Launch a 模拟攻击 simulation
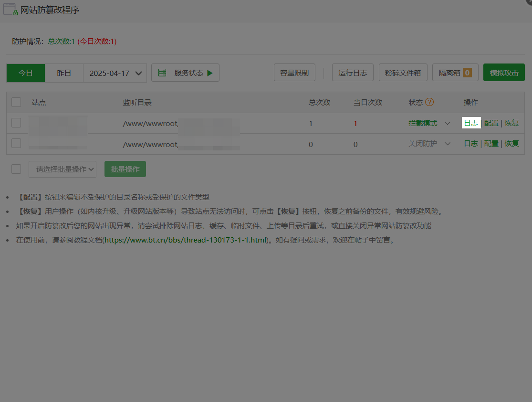Image resolution: width=532 pixels, height=402 pixels. pos(504,72)
